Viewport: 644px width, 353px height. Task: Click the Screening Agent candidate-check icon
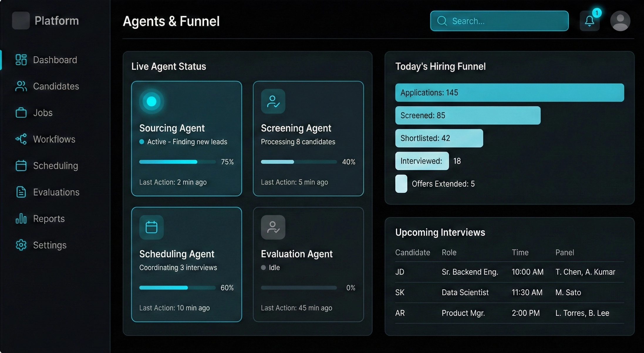(273, 101)
